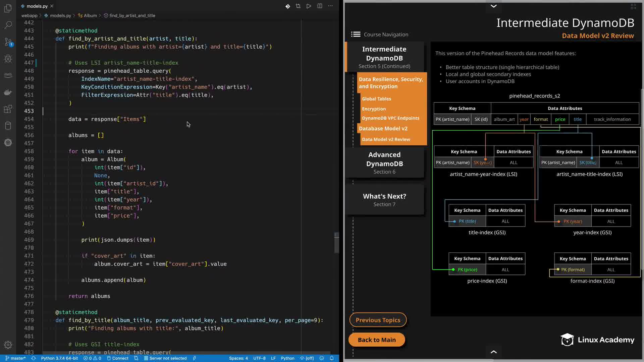Toggle notifications bell in status bar

[x=332, y=358]
